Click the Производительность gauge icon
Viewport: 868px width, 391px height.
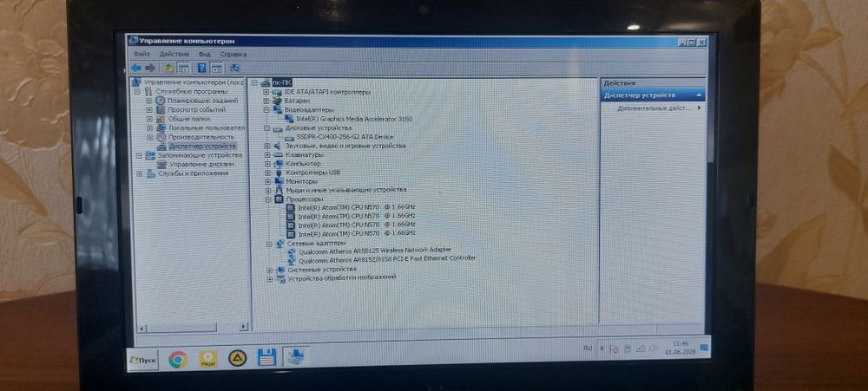tap(161, 137)
